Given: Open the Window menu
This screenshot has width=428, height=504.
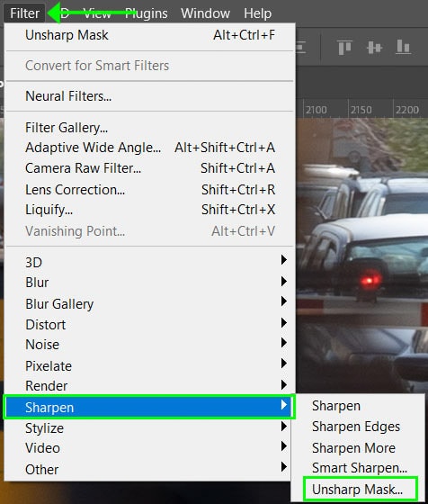Looking at the screenshot, I should click(x=205, y=13).
